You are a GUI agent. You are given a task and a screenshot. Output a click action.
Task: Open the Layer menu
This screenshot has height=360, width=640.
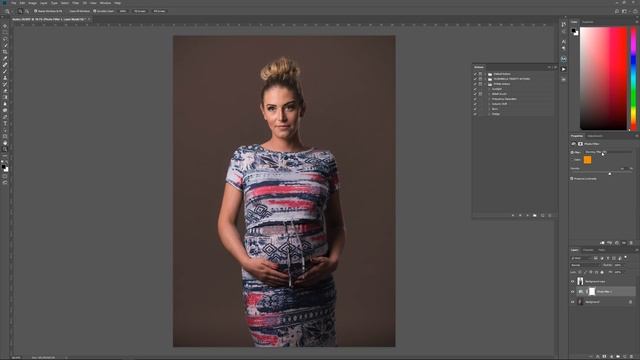pyautogui.click(x=43, y=3)
